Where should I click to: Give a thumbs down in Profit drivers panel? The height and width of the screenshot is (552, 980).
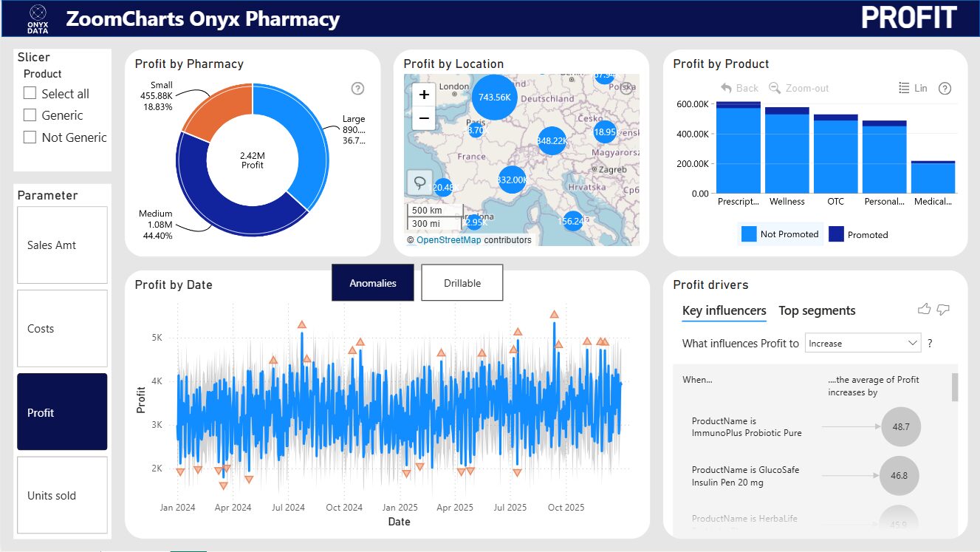point(942,310)
